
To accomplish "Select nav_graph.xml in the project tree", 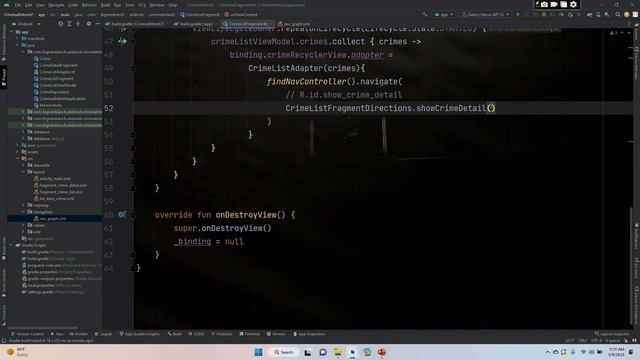I will pyautogui.click(x=52, y=219).
